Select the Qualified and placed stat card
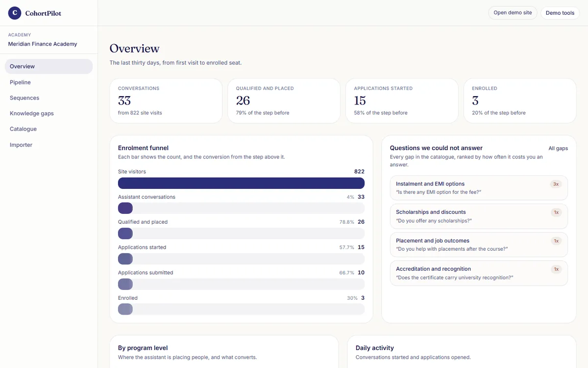The height and width of the screenshot is (368, 588). [x=284, y=101]
